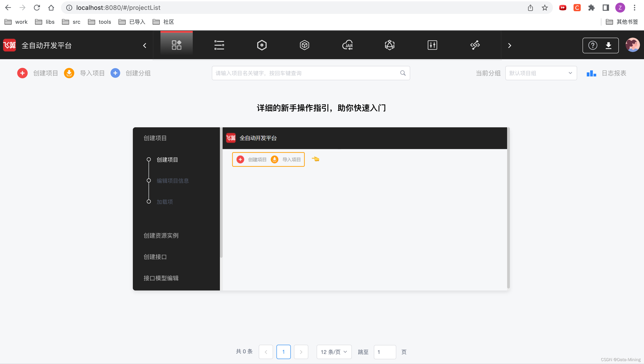Open the 12 条/页 page size dropdown
The width and height of the screenshot is (644, 364).
point(334,352)
